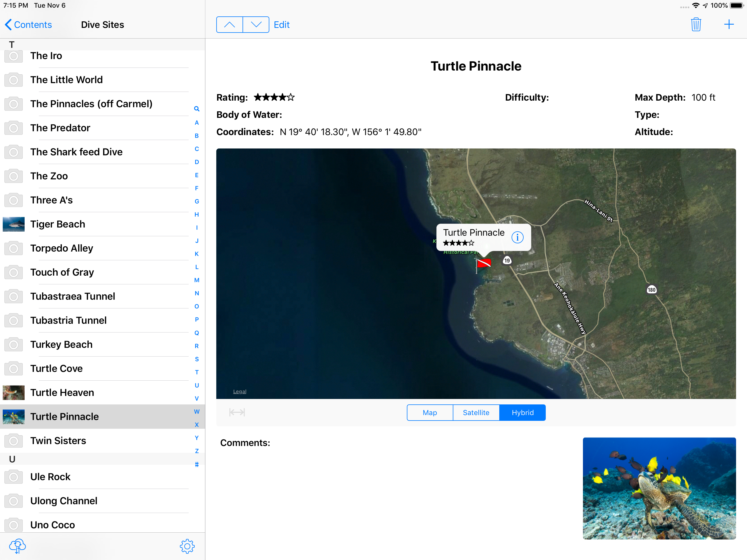The image size is (747, 560).
Task: Open the Legal link on map
Action: coord(240,392)
